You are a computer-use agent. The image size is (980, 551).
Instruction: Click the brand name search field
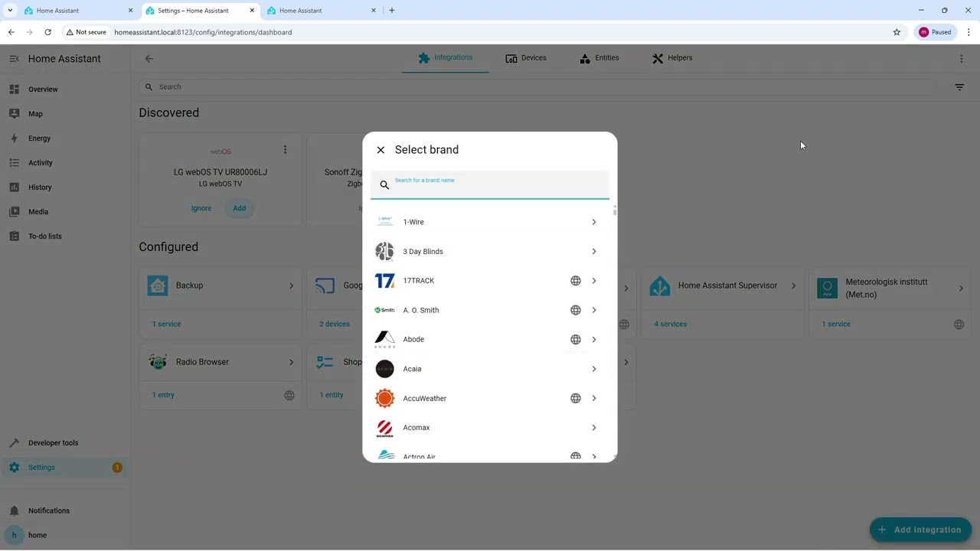[490, 184]
